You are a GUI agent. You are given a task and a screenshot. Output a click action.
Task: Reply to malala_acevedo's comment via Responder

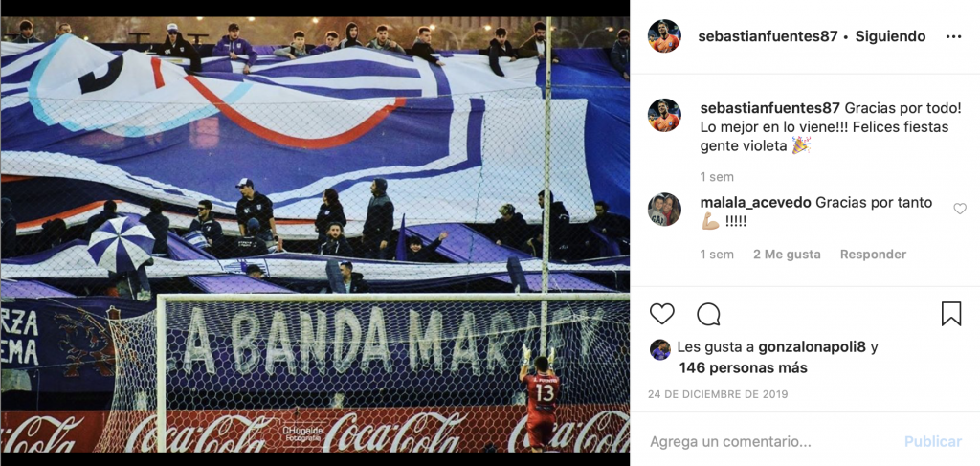point(873,255)
